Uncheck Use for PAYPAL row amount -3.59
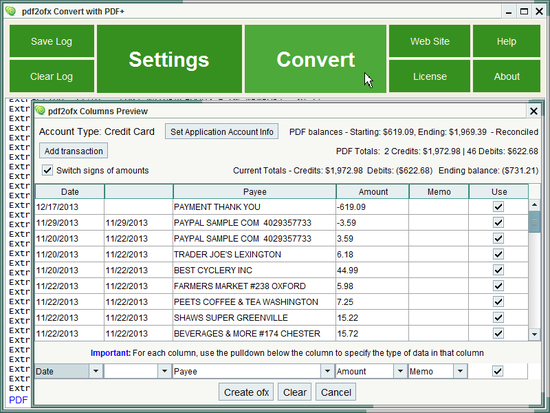The height and width of the screenshot is (413, 550). click(498, 222)
